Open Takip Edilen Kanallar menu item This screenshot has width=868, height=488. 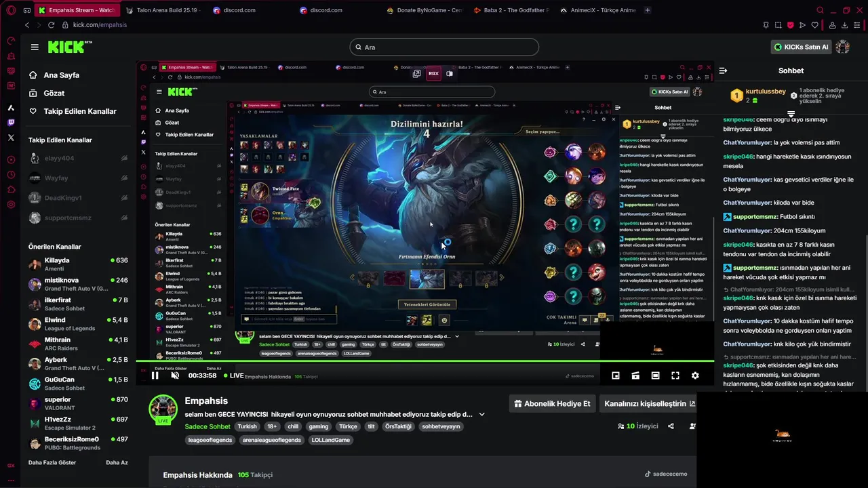[x=73, y=111]
